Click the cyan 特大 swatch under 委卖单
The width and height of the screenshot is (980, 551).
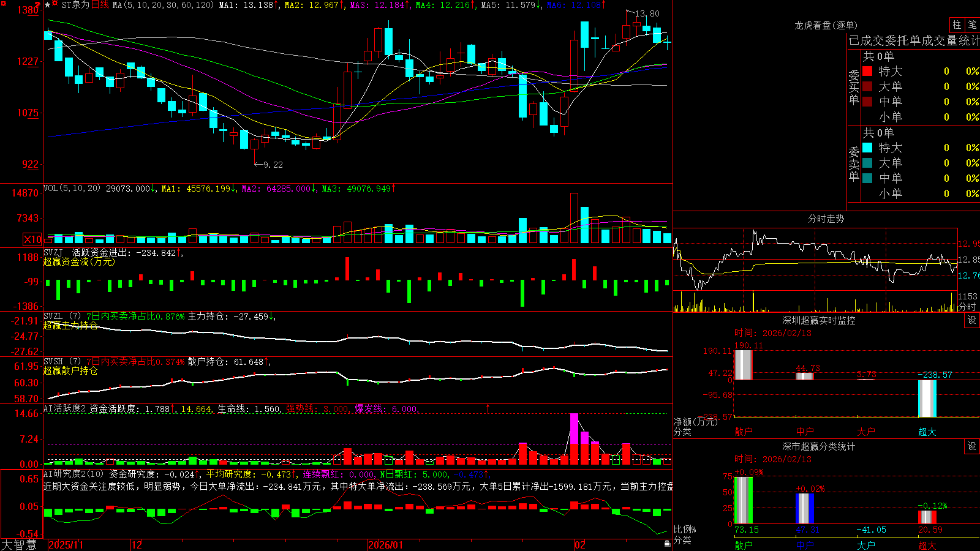[x=867, y=148]
